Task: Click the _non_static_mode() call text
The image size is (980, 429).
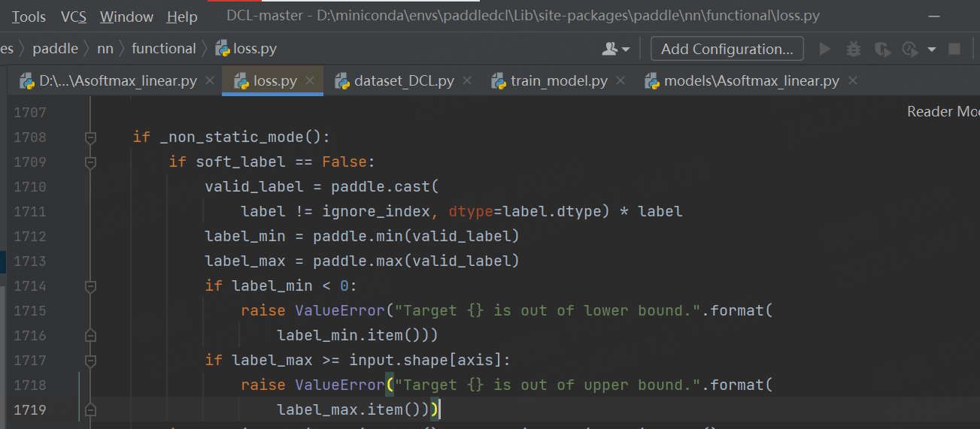Action: [241, 137]
